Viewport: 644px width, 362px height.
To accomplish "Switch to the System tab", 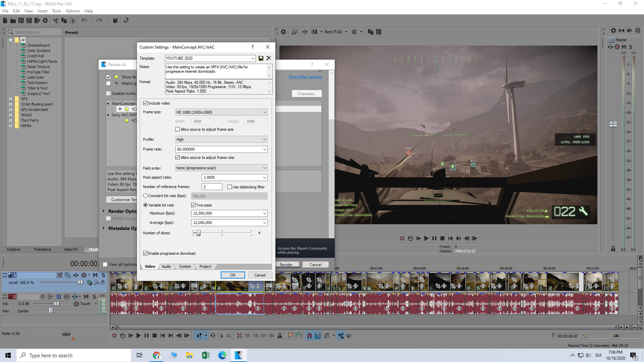I will (185, 266).
